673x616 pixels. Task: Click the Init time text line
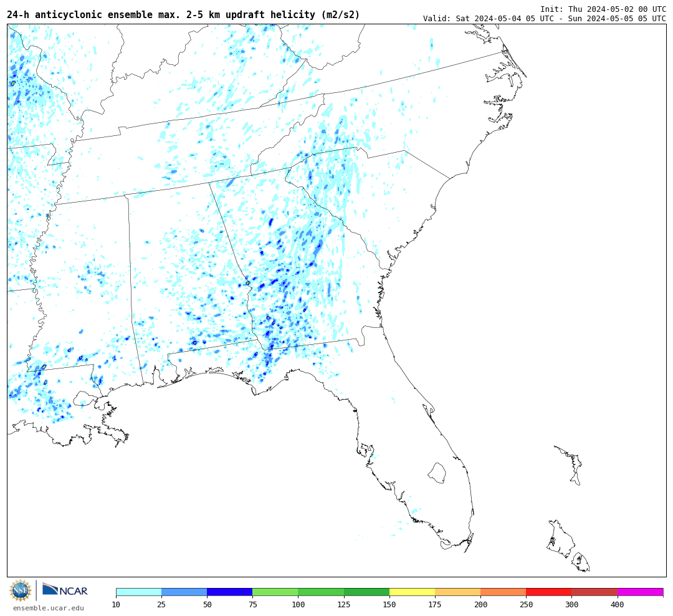[x=603, y=9]
